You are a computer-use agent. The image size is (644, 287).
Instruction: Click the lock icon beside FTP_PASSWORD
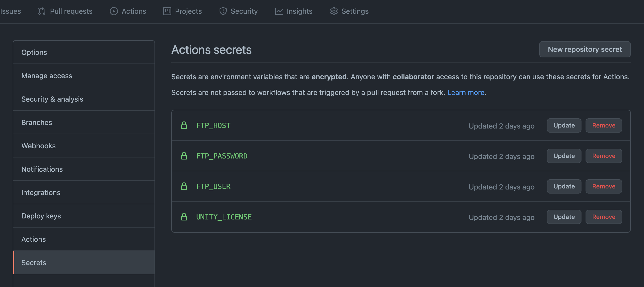coord(184,156)
